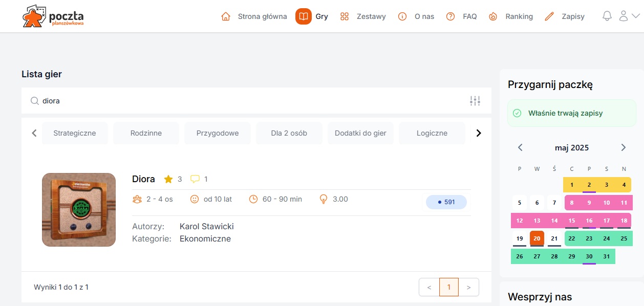The height and width of the screenshot is (306, 644).
Task: Click the green check circle icon
Action: (517, 113)
